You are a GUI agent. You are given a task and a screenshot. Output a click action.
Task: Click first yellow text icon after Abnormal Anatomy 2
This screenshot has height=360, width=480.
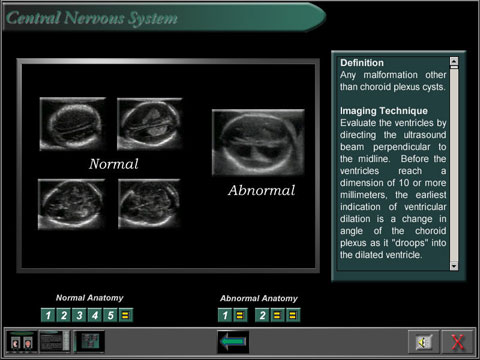tap(277, 315)
